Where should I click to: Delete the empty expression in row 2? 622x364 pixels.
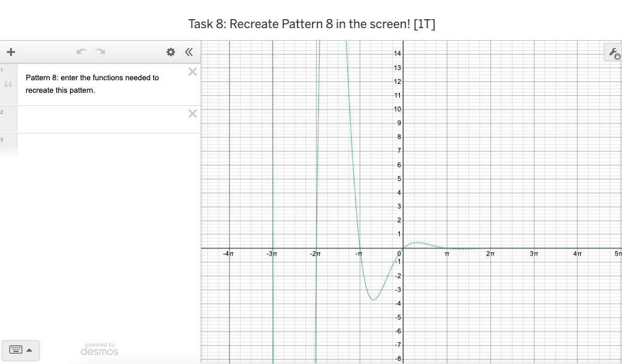pyautogui.click(x=192, y=114)
